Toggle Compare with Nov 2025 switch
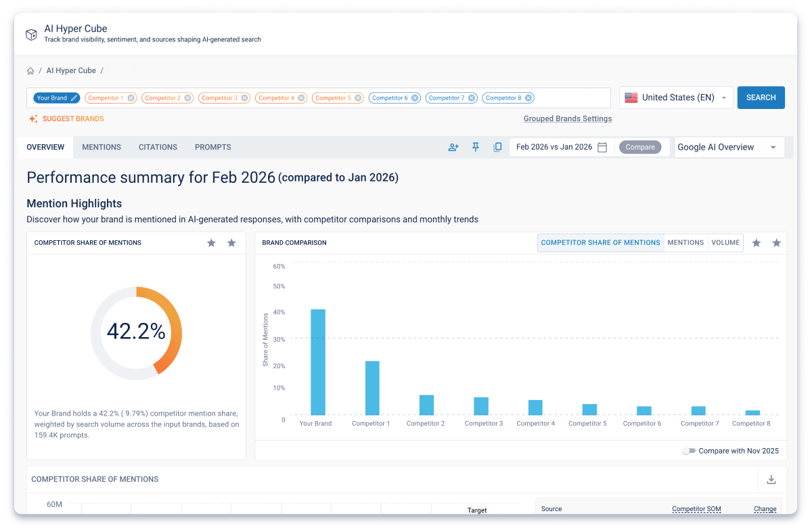812x530 pixels. tap(689, 451)
